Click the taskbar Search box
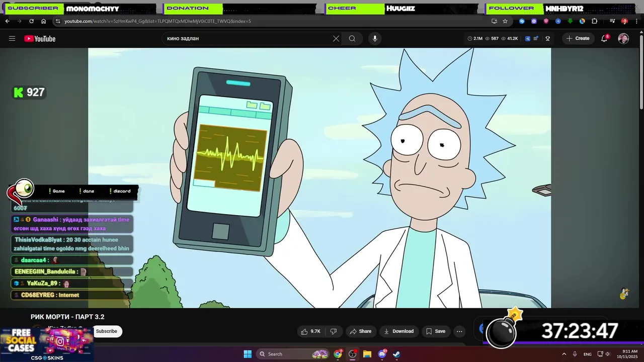Image resolution: width=644 pixels, height=362 pixels. 293,354
